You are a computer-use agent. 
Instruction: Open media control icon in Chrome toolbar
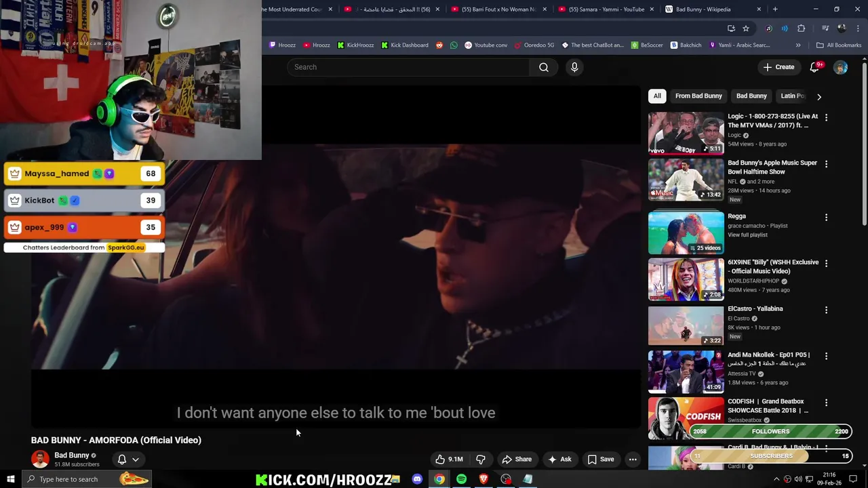825,28
